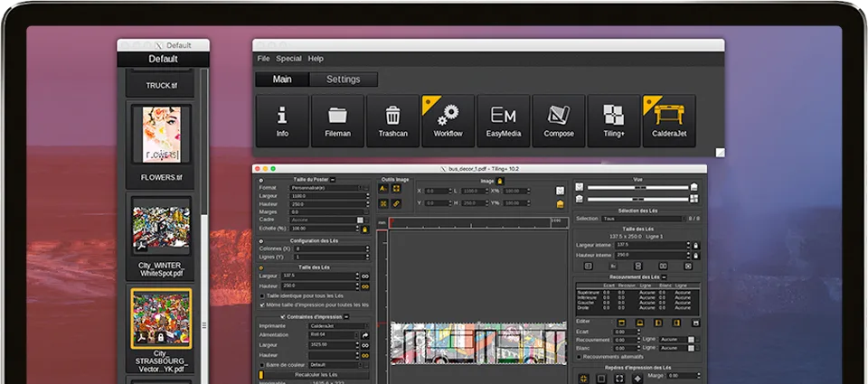The image size is (868, 384).
Task: Click the arrow icon next to Alimentation
Action: coord(365,335)
